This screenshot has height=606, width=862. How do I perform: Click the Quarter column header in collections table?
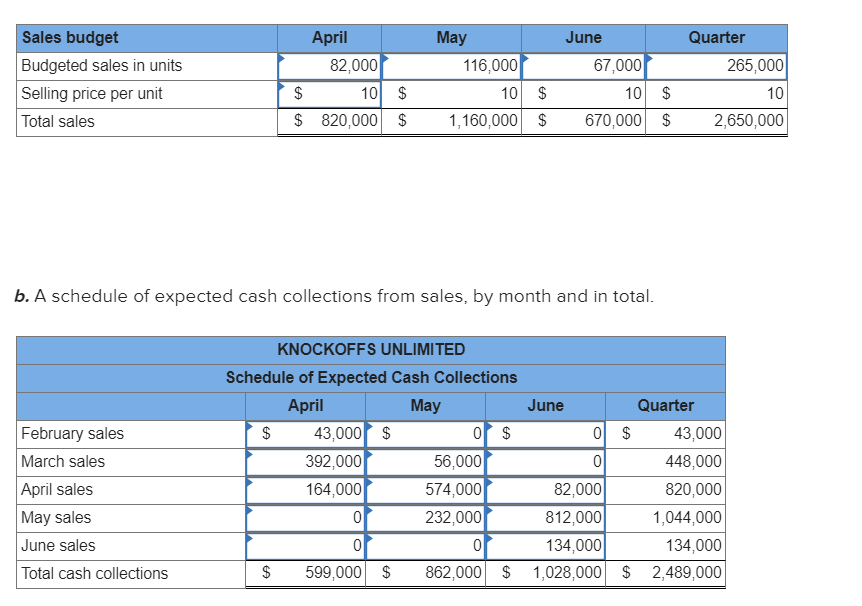(x=665, y=406)
